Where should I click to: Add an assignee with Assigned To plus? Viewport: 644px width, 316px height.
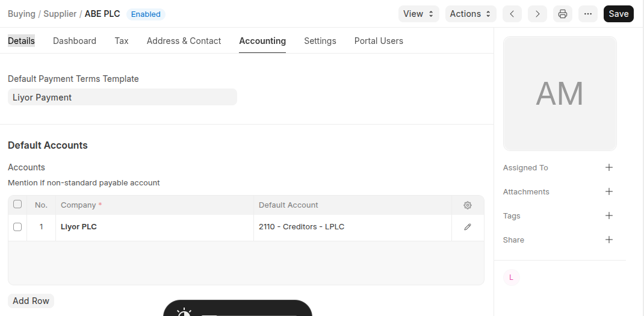(x=608, y=168)
